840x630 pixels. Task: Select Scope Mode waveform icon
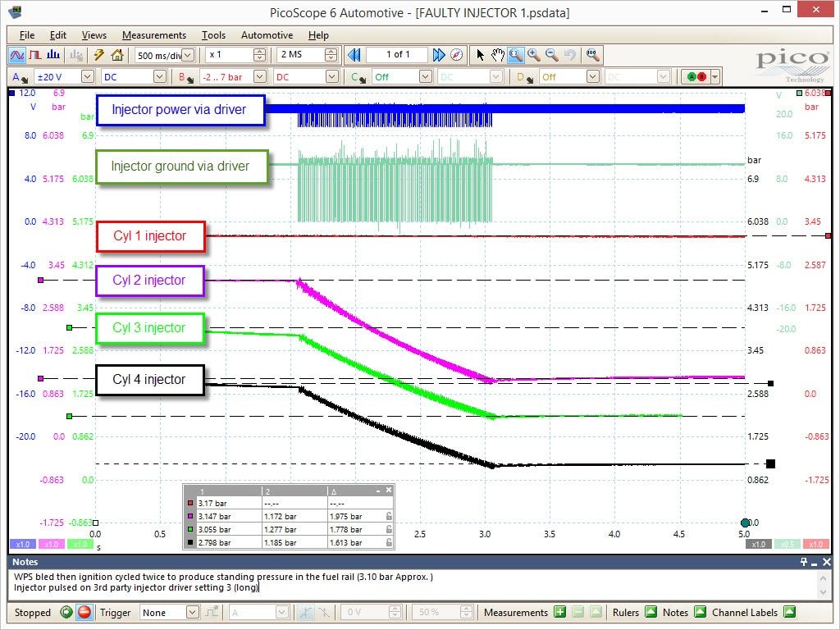tap(17, 55)
